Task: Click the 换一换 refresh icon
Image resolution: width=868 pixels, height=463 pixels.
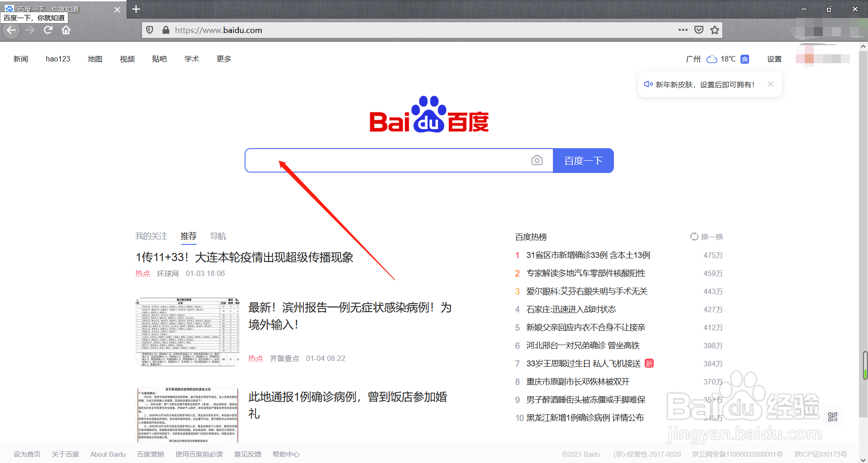Action: click(694, 236)
